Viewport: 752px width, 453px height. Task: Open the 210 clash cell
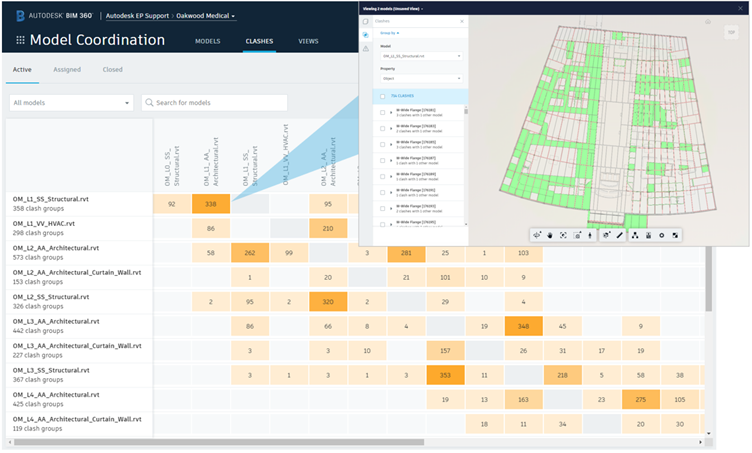pyautogui.click(x=328, y=228)
